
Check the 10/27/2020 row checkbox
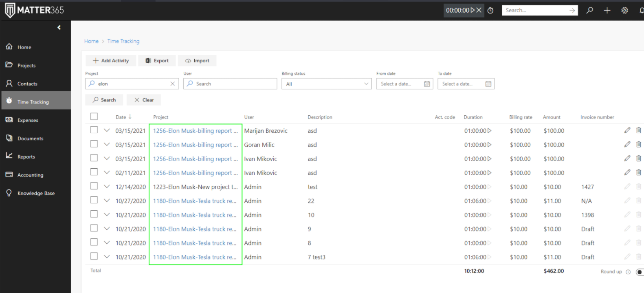pos(94,200)
